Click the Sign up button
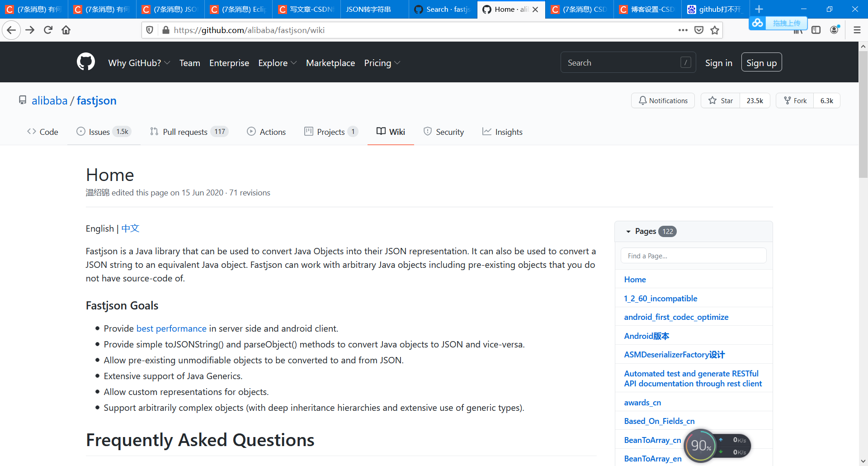This screenshot has width=868, height=466. click(x=761, y=62)
